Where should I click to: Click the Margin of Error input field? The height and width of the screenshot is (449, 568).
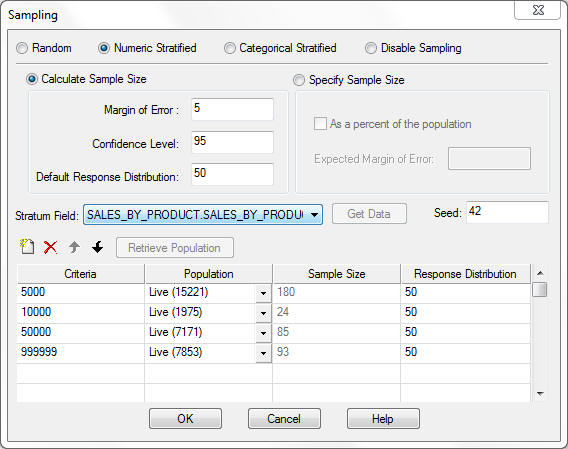232,109
